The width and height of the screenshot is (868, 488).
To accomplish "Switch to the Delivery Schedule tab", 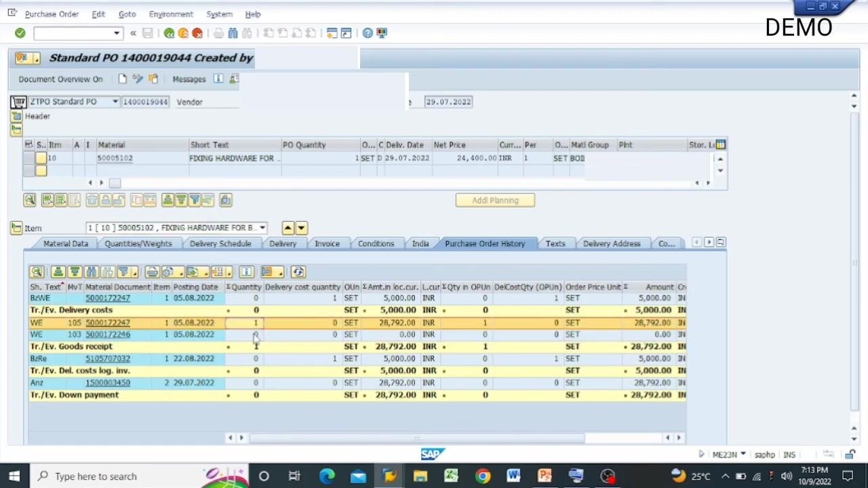I will click(x=220, y=244).
